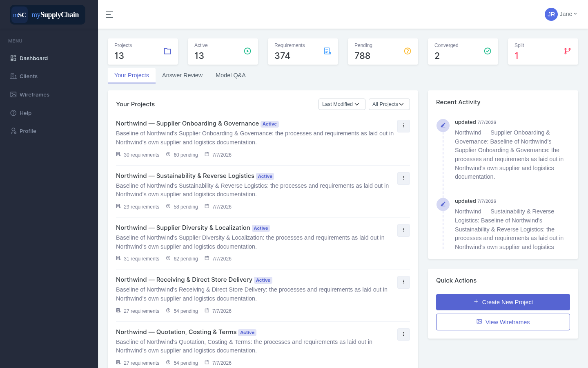Click the Quick Actions heading
Screen dimensions: 588x368
(x=456, y=280)
